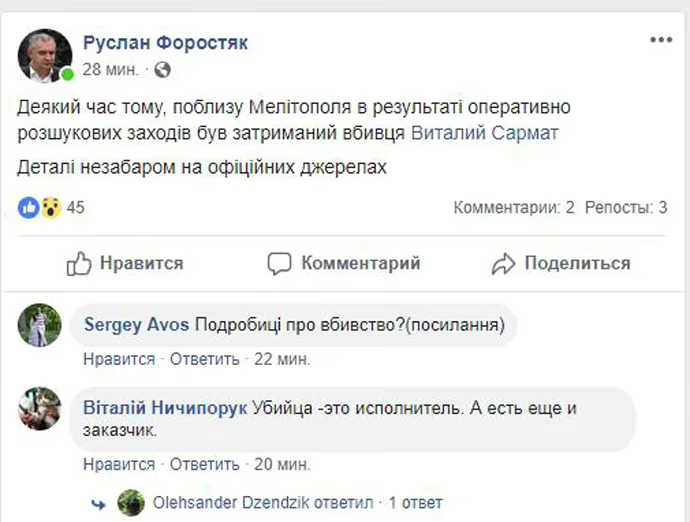Open Sergey Avos avatar thumbnail
Screen dimensions: 690x522
(40, 325)
